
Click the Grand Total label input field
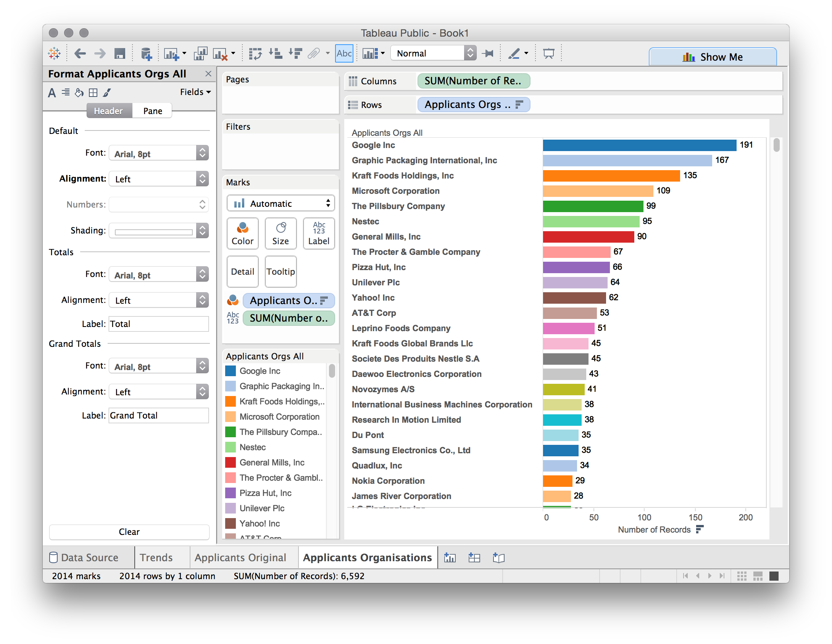pos(159,415)
